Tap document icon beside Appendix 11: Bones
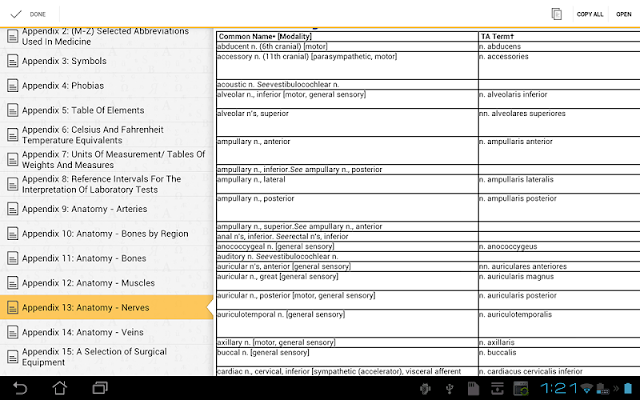 click(x=13, y=258)
